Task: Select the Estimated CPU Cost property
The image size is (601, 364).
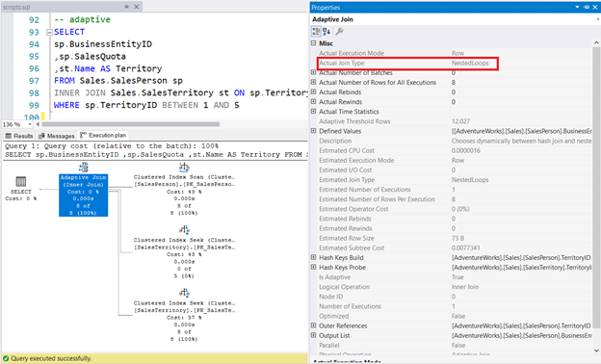Action: point(455,150)
